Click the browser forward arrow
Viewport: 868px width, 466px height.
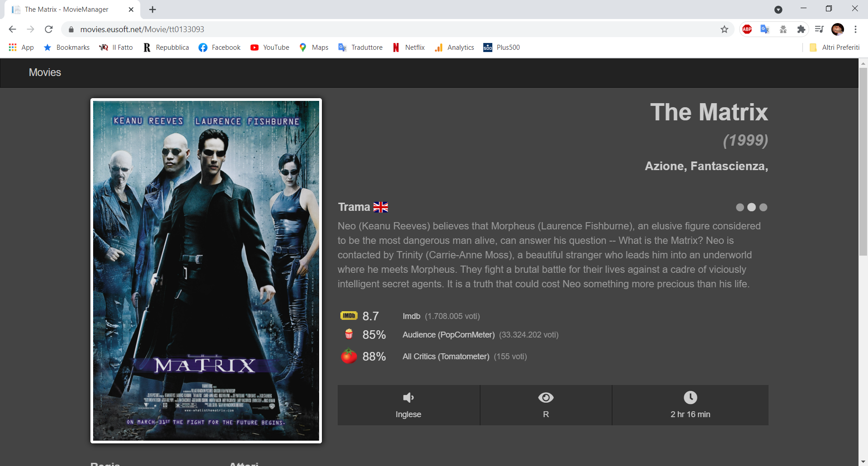click(30, 29)
